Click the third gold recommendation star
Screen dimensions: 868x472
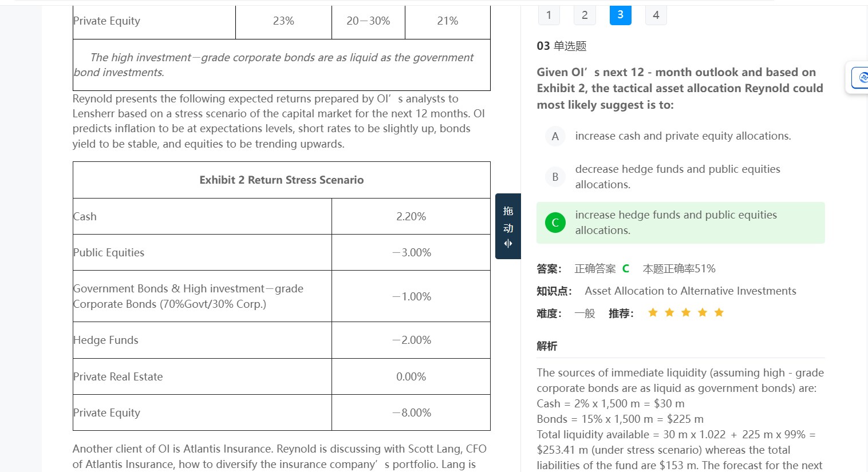point(686,312)
